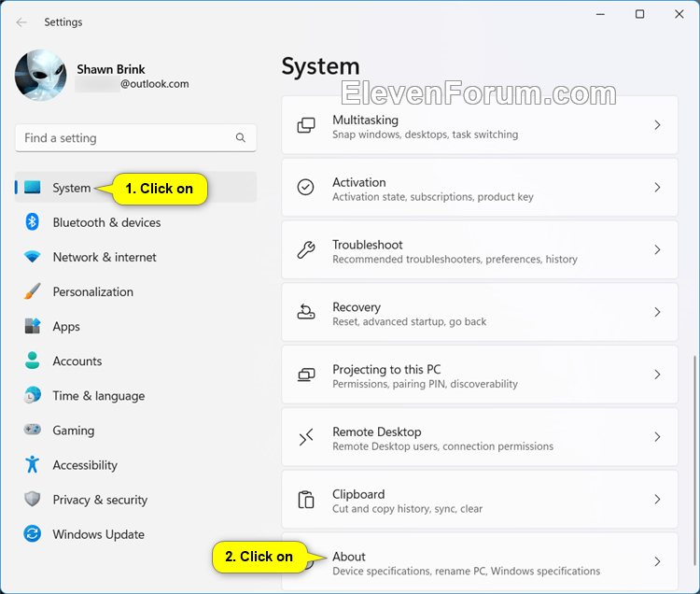Open Troubleshoot settings title
Viewport: 700px width, 594px height.
click(368, 245)
